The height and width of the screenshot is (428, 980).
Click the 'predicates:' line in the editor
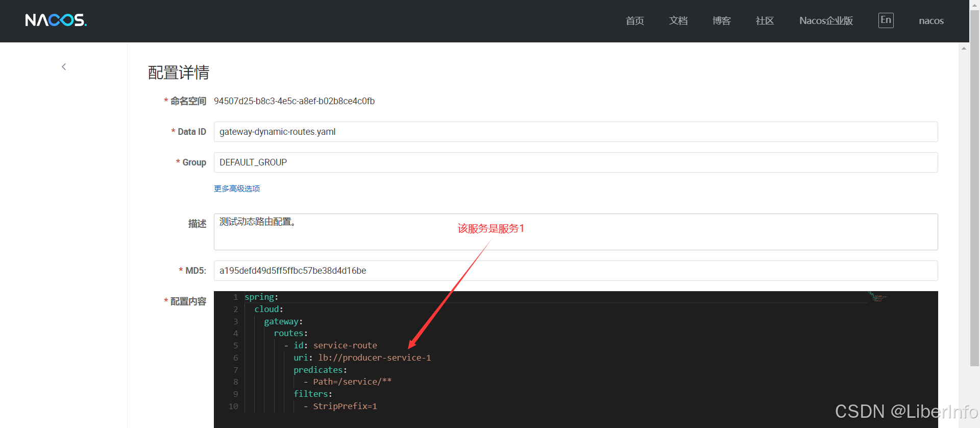pos(320,370)
